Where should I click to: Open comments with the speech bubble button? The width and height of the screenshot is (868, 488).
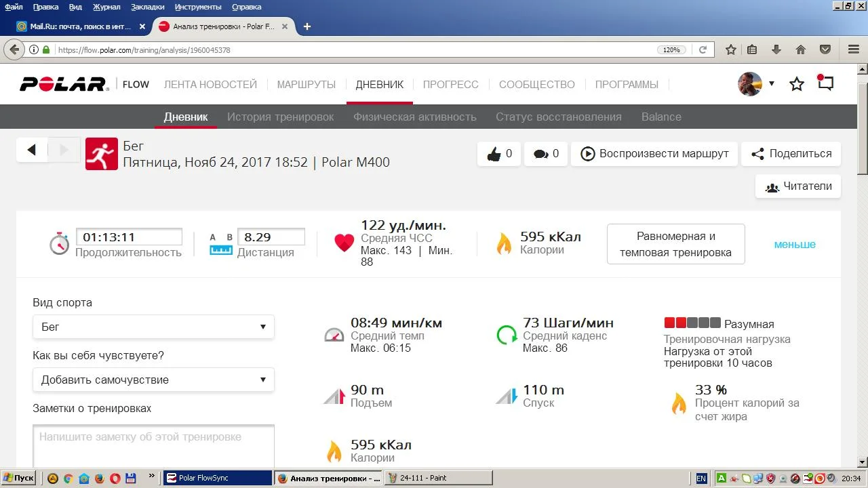pos(546,154)
